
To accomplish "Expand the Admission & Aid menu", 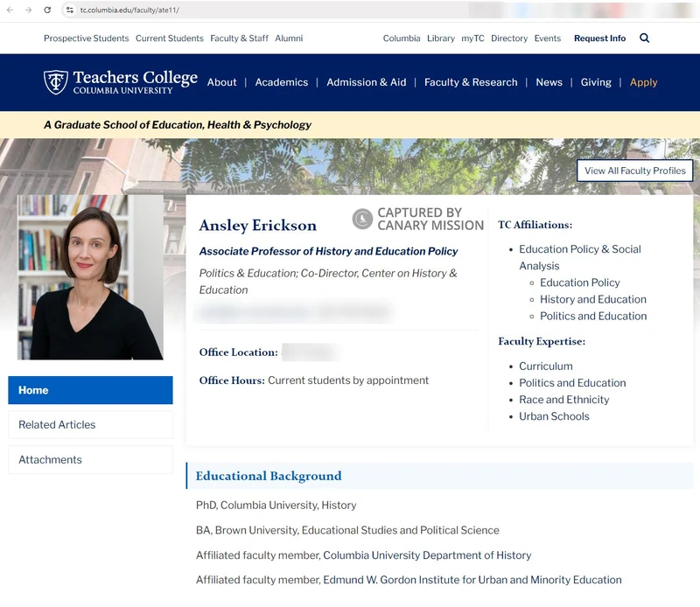I will [x=366, y=82].
